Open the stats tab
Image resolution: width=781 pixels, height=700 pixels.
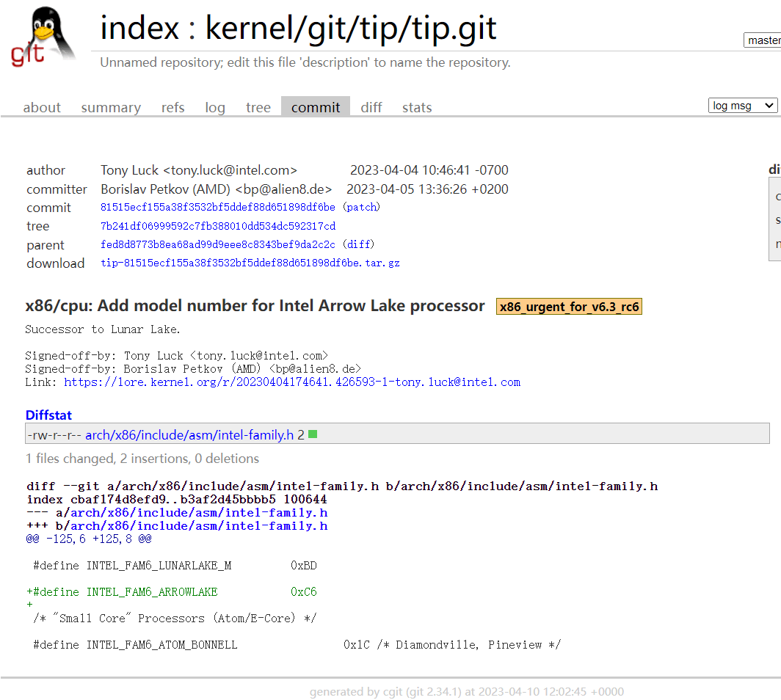(x=417, y=107)
